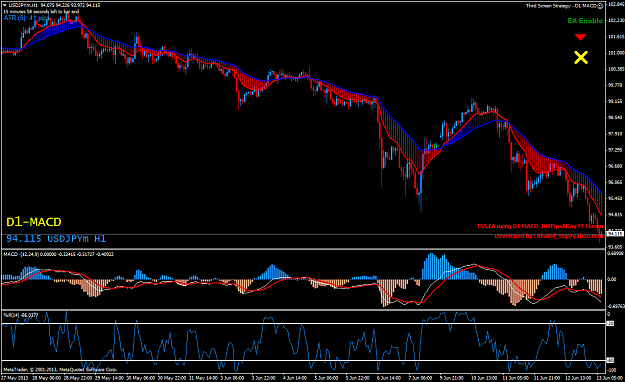Image resolution: width=625 pixels, height=382 pixels.
Task: Click the yellow D1-MACD label
Action: tap(34, 222)
